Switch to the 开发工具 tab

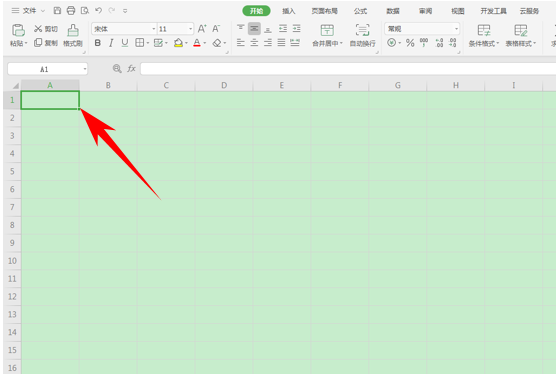[x=493, y=11]
